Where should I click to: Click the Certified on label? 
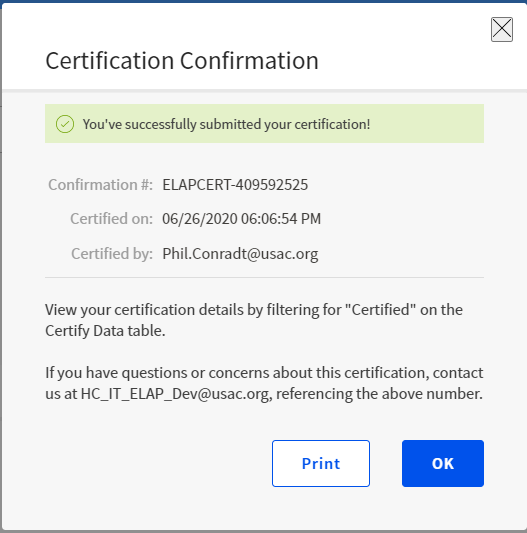tap(112, 219)
